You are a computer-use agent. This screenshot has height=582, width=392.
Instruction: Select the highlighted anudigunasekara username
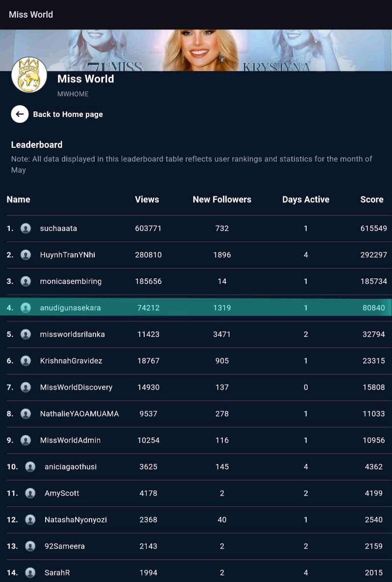[x=71, y=308]
